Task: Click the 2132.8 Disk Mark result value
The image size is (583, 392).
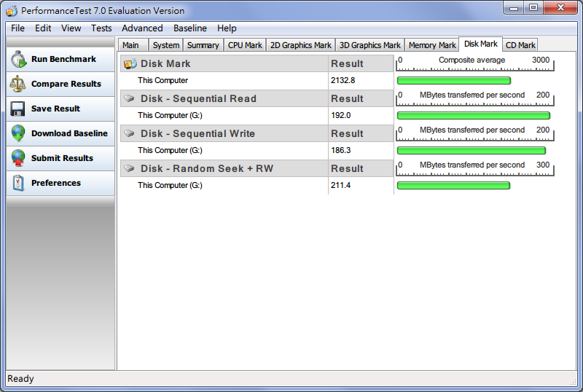Action: coord(343,80)
